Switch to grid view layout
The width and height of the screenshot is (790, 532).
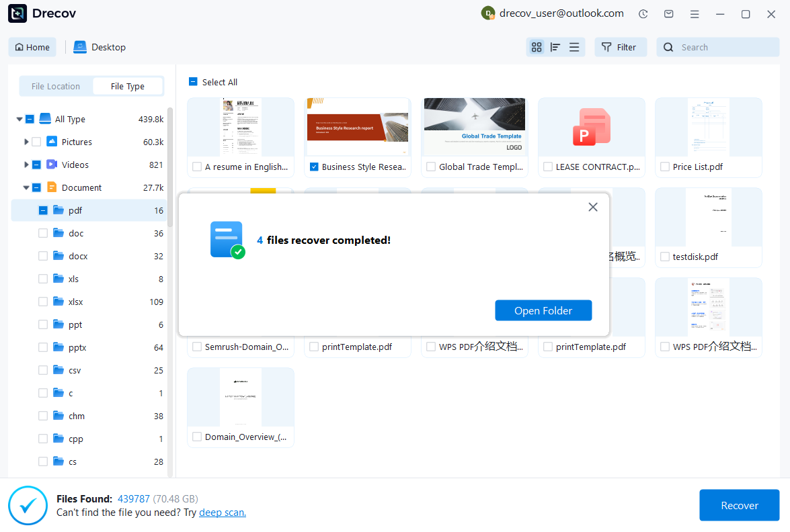point(537,47)
